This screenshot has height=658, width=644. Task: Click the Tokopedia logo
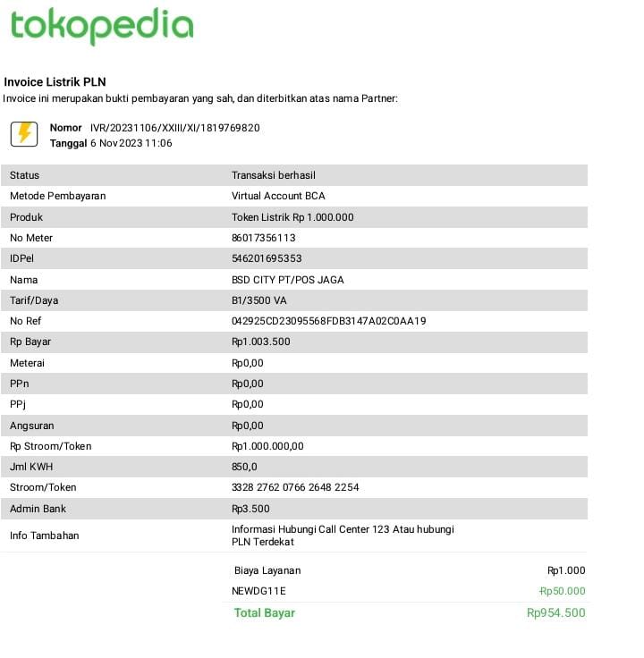coord(101,26)
